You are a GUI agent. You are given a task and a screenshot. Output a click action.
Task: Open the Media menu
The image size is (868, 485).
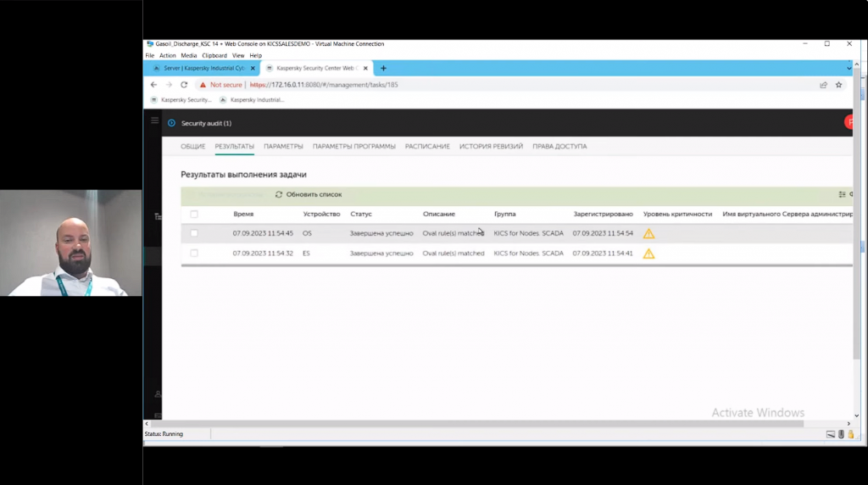point(188,55)
